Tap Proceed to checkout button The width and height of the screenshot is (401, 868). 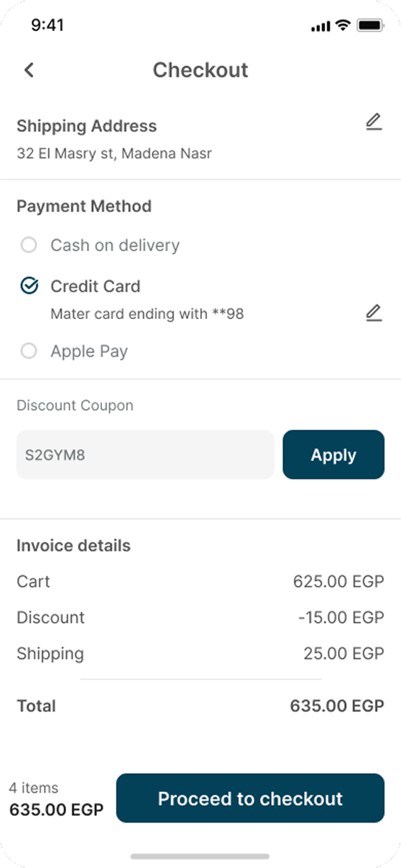pyautogui.click(x=250, y=799)
